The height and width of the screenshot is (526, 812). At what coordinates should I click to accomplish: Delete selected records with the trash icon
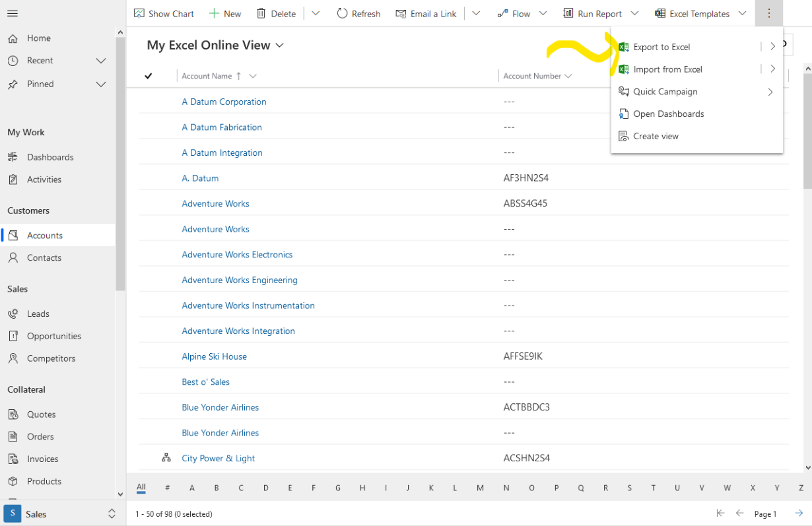coord(276,13)
